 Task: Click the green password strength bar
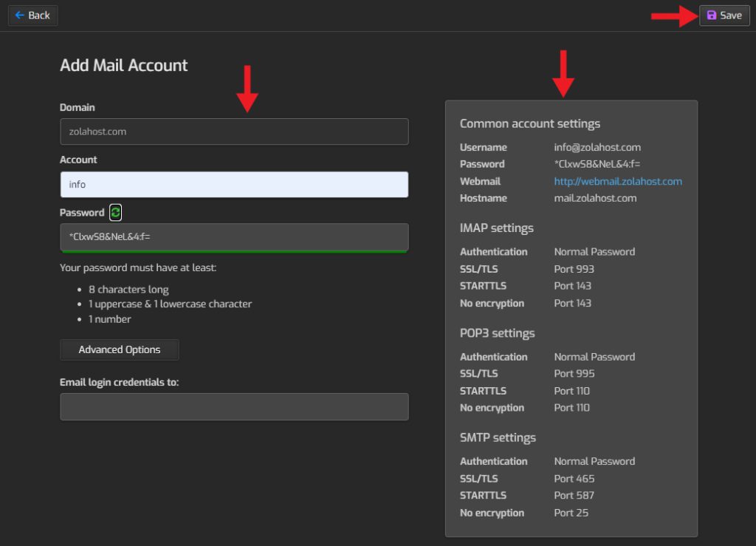tap(234, 253)
